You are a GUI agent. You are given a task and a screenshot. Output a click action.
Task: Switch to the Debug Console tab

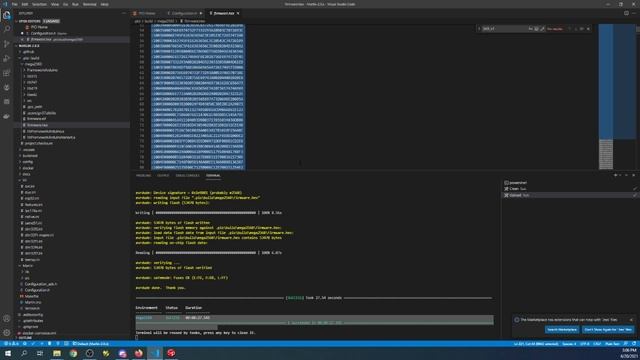click(x=187, y=176)
